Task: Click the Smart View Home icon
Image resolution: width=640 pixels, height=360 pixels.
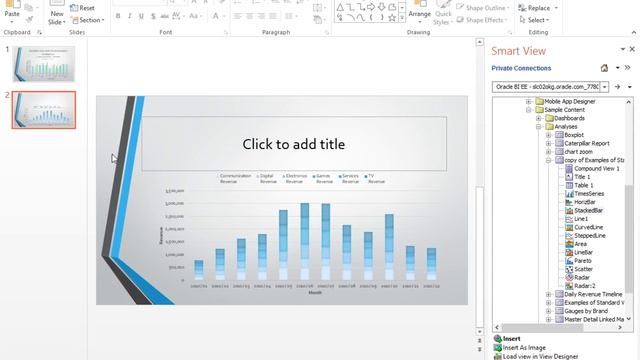Action: [604, 68]
